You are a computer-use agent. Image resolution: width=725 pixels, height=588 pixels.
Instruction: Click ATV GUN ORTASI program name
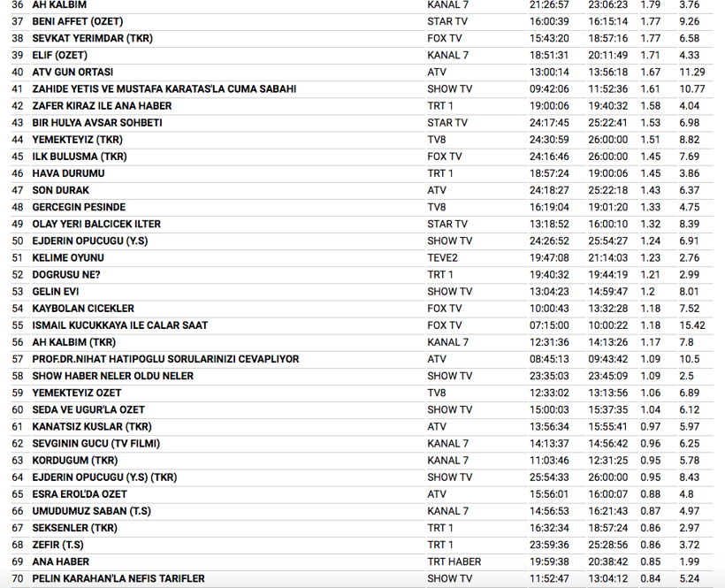tap(72, 72)
